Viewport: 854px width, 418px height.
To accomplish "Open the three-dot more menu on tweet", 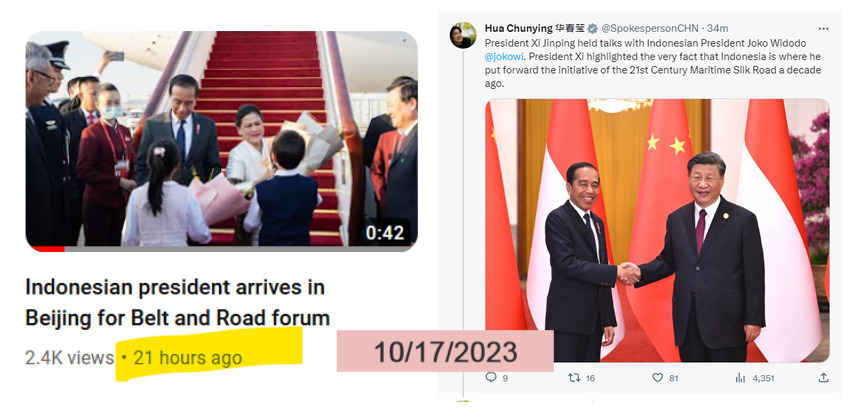I will (824, 28).
